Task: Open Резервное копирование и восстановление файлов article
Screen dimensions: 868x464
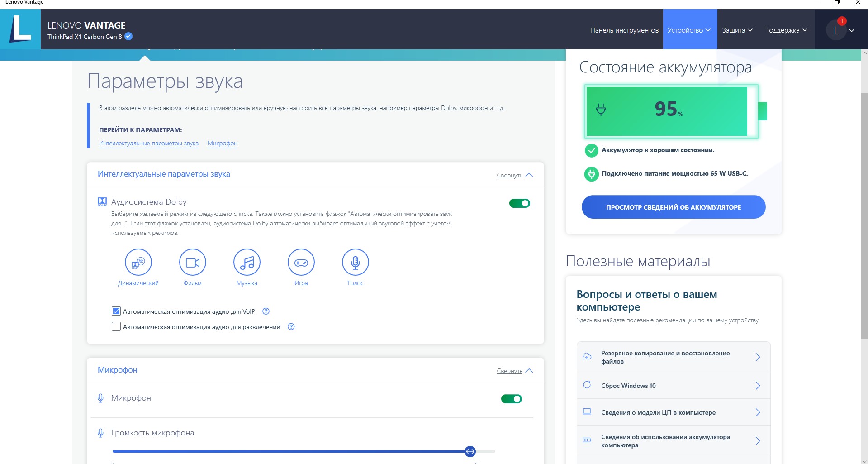Action: pos(674,357)
